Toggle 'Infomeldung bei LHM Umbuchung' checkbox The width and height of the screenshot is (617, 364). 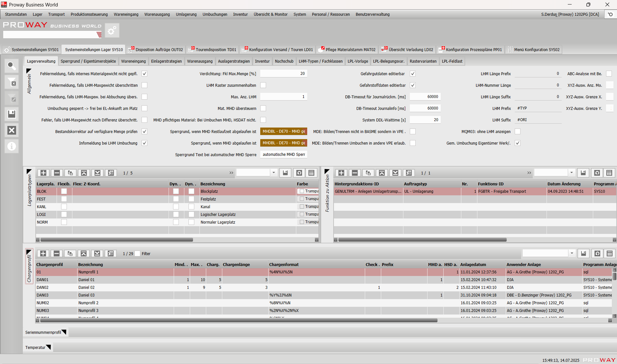click(144, 143)
